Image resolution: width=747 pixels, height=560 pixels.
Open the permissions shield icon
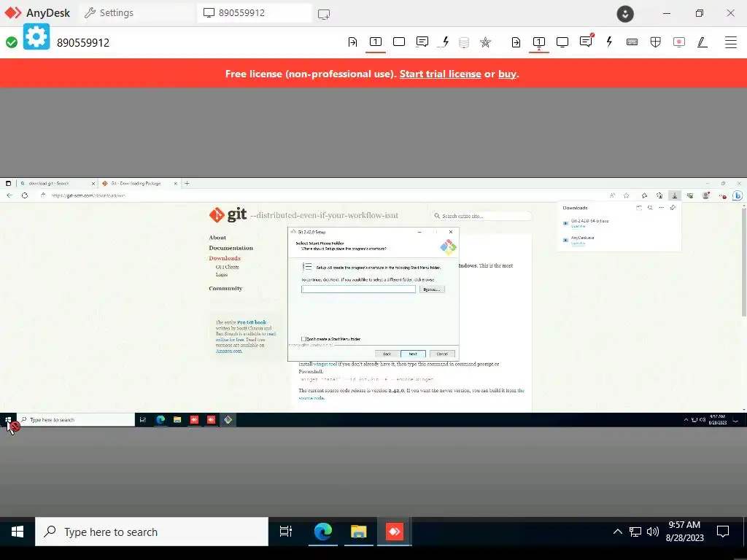click(x=656, y=42)
